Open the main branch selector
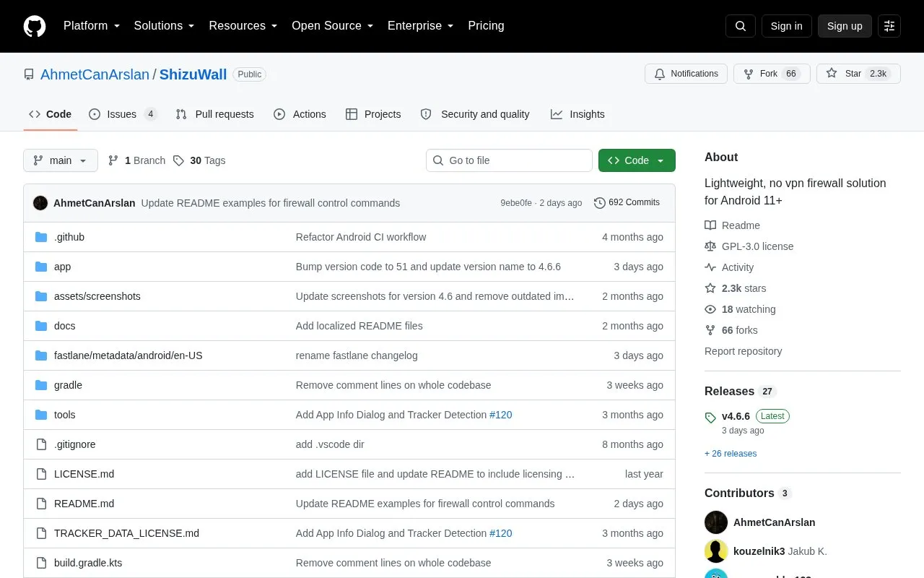 [61, 160]
